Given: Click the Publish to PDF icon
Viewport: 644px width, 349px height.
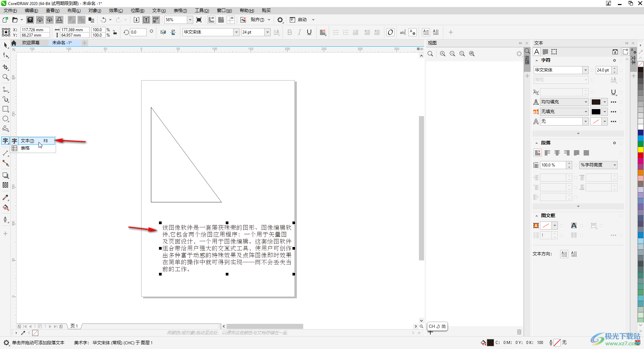Looking at the screenshot, I should pyautogui.click(x=156, y=20).
